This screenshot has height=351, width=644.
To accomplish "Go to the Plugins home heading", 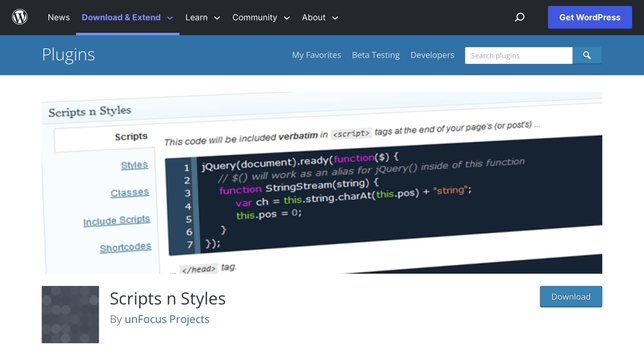I will point(68,55).
